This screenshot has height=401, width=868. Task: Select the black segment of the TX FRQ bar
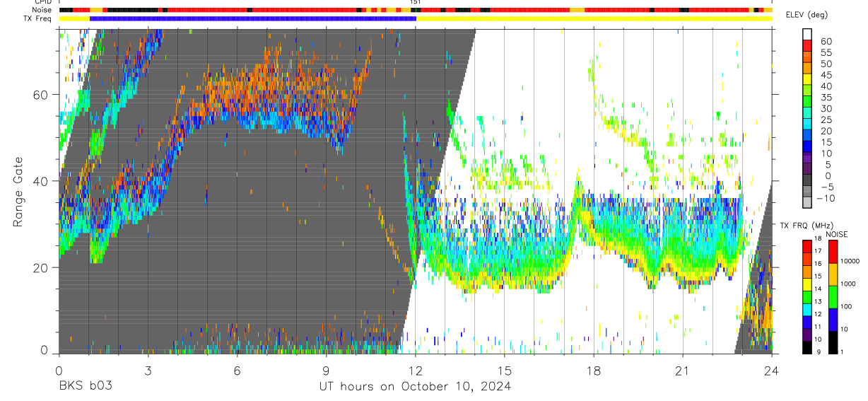[807, 347]
